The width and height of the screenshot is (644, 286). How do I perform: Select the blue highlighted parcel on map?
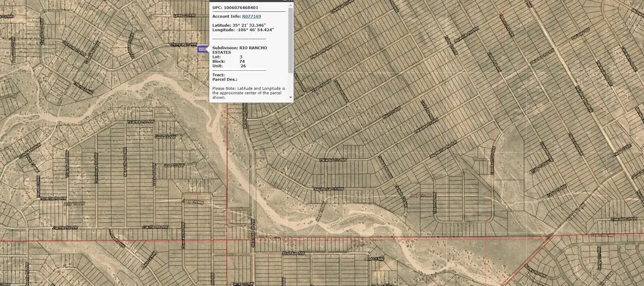[203, 49]
